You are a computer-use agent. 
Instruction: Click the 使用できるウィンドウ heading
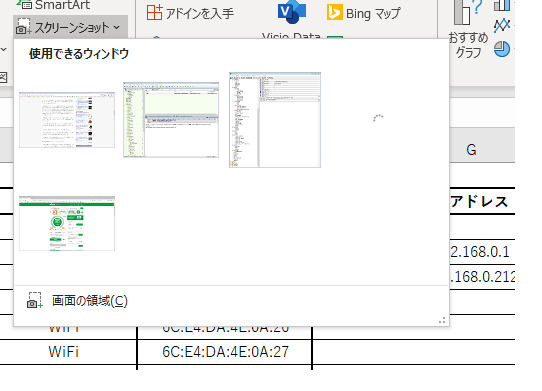79,54
